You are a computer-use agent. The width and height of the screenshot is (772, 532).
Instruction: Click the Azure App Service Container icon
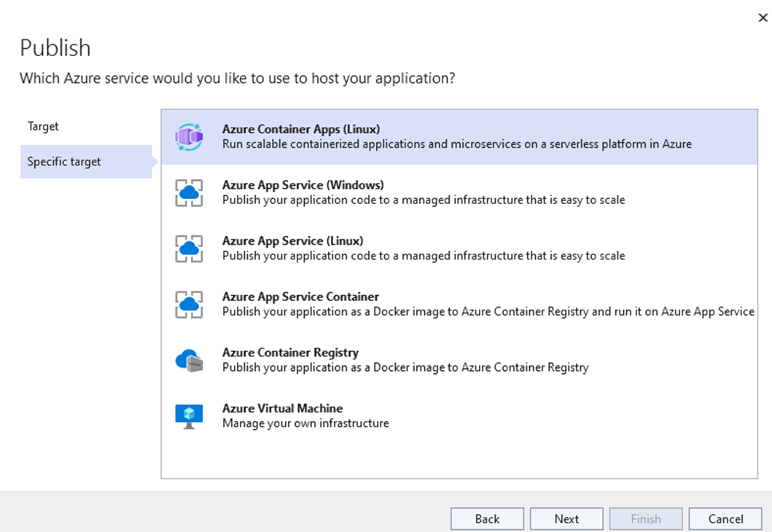point(189,305)
